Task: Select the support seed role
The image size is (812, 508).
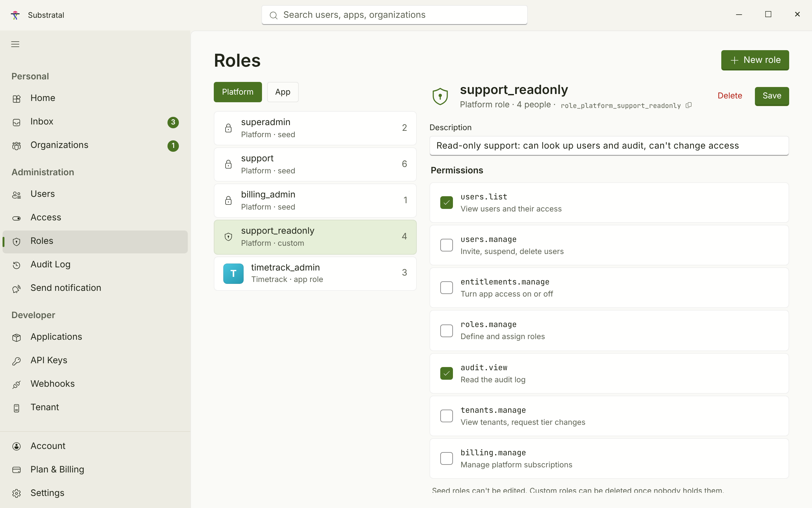Action: tap(315, 165)
